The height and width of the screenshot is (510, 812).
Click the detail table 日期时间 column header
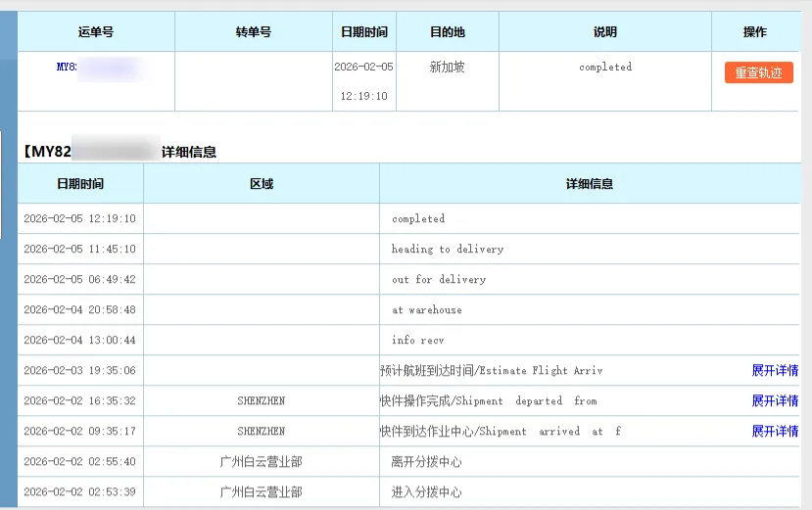80,184
